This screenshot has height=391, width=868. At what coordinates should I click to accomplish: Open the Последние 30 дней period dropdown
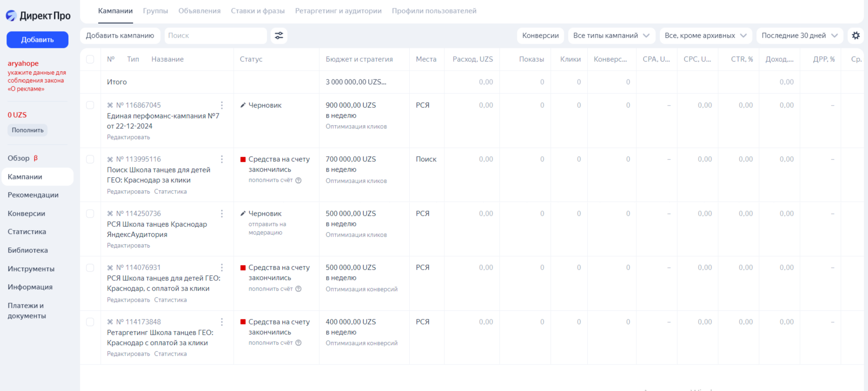[799, 36]
